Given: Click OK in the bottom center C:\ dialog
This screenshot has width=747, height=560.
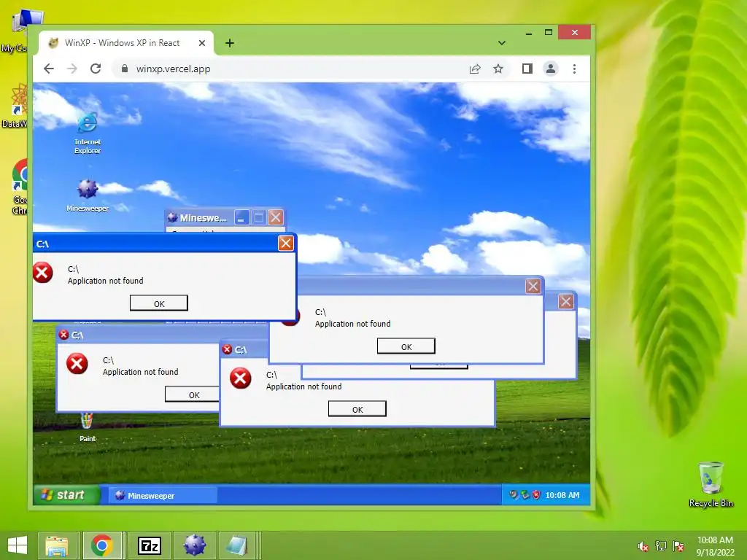Looking at the screenshot, I should pos(357,409).
